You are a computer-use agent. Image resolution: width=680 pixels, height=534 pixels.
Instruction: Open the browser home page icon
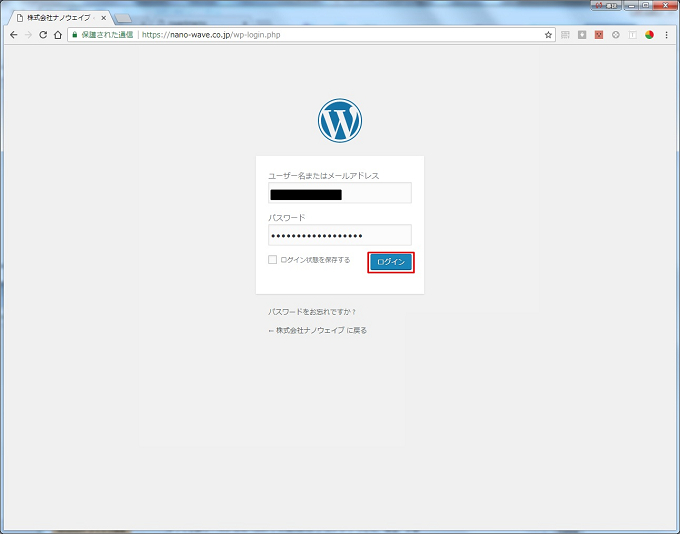point(58,35)
